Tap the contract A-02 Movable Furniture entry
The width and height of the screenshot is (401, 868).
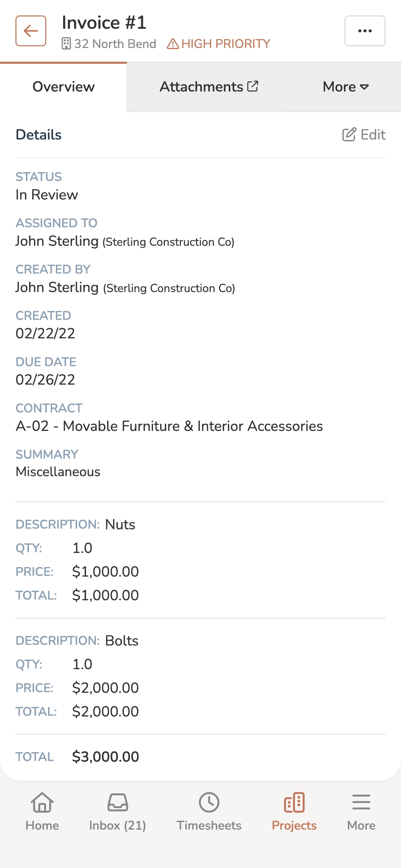(169, 426)
